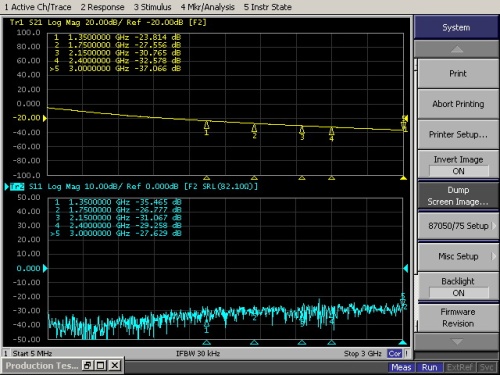Open the Printer Setup dialog
The width and height of the screenshot is (500, 375).
458,134
